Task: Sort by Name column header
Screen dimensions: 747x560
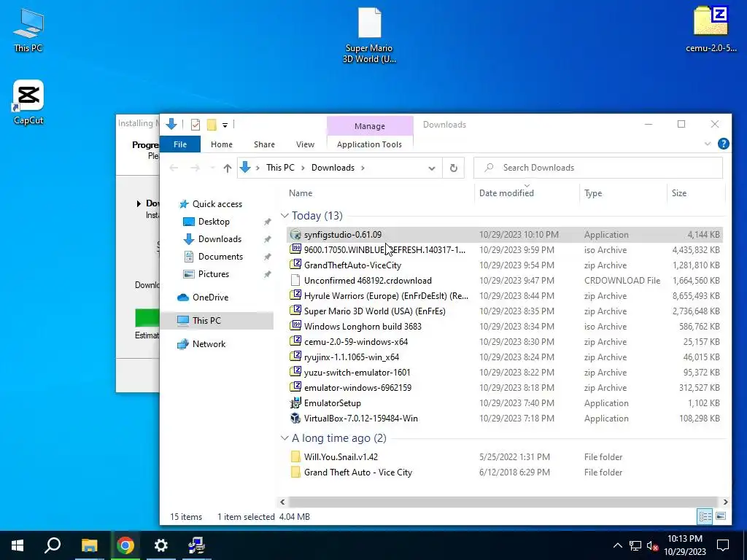Action: point(301,192)
